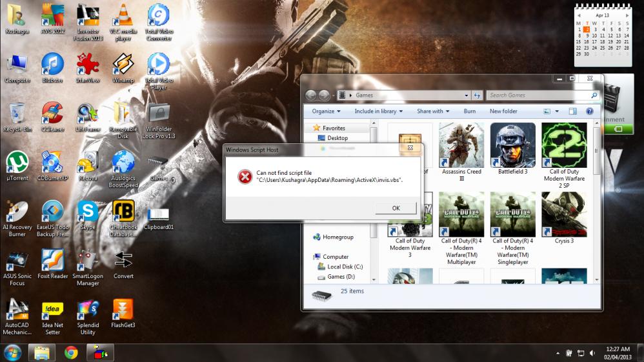Click OK in Windows Script Host dialog
This screenshot has width=644, height=362.
tap(396, 208)
